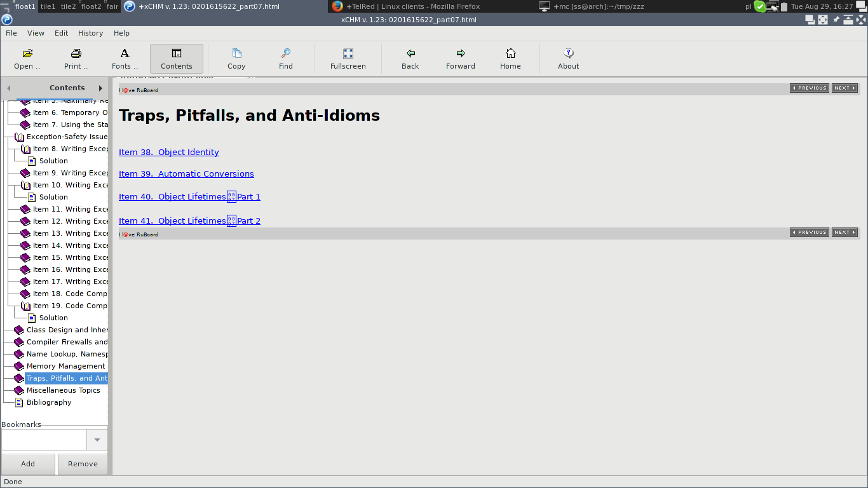Expand Name Lookup, Namespaces book node
The height and width of the screenshot is (488, 868).
19,354
